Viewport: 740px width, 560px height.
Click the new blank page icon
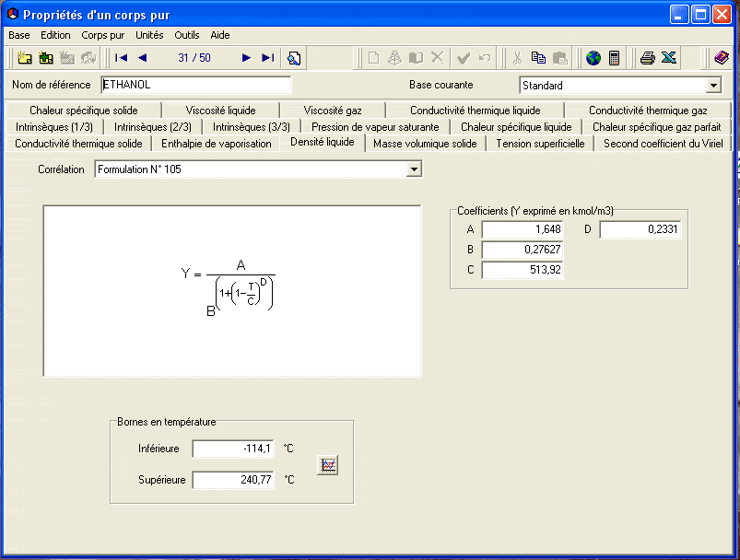[x=373, y=58]
